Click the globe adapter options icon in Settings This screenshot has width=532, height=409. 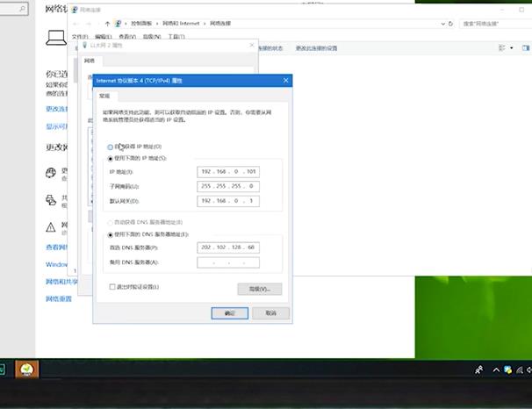tap(51, 173)
